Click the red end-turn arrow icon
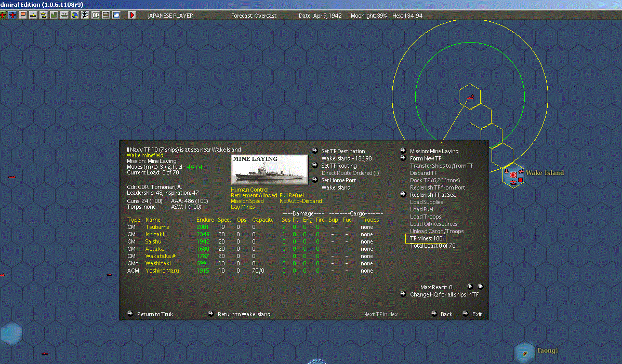Screen dimensions: 622x364 pyautogui.click(x=131, y=15)
